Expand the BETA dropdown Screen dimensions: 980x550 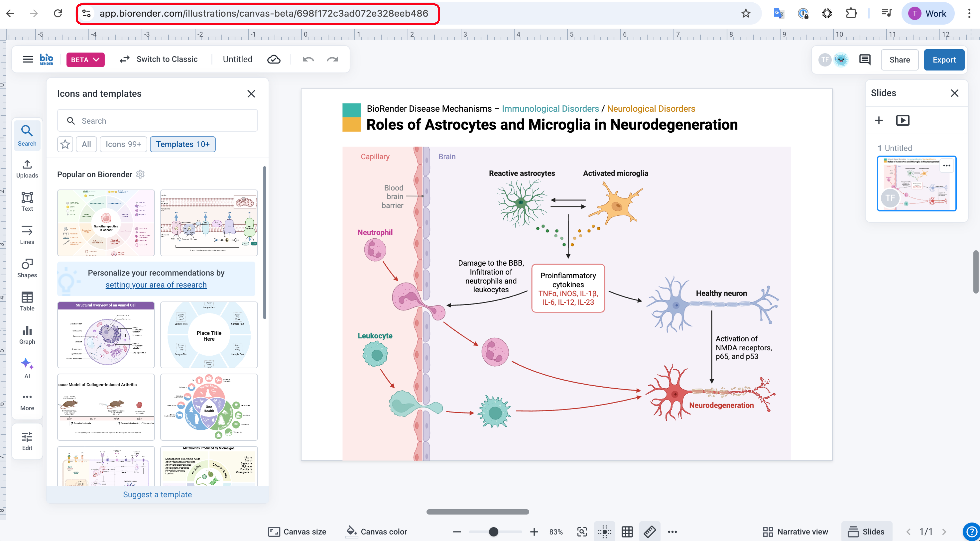click(x=85, y=60)
